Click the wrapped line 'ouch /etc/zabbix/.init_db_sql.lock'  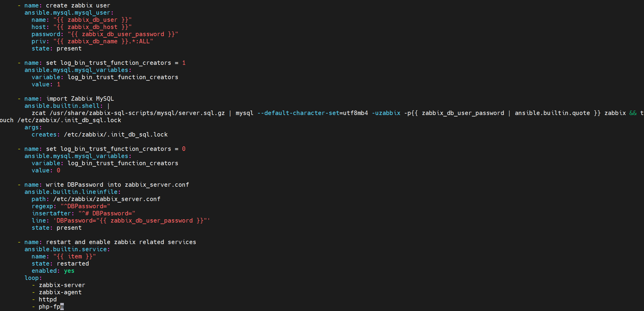61,120
